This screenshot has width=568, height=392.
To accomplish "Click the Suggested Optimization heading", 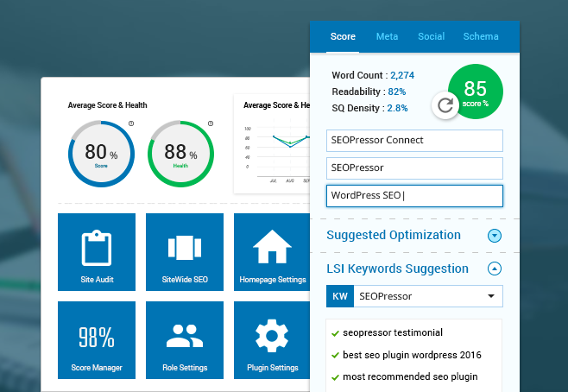I will click(x=394, y=235).
